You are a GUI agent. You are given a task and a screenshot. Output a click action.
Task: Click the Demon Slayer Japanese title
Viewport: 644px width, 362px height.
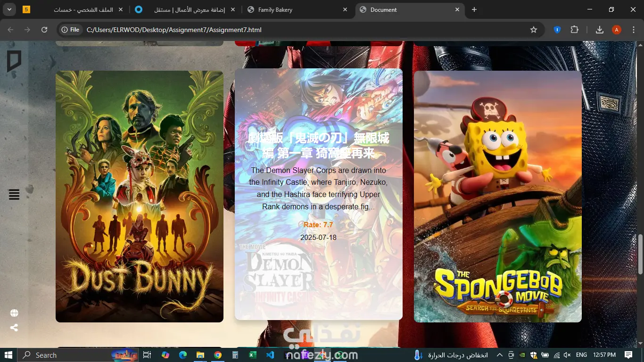click(319, 146)
